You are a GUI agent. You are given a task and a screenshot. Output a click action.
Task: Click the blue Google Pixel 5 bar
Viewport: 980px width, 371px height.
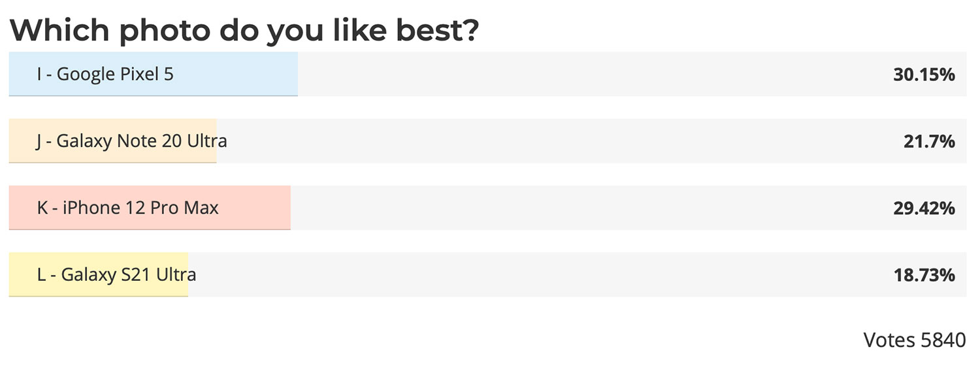click(154, 74)
